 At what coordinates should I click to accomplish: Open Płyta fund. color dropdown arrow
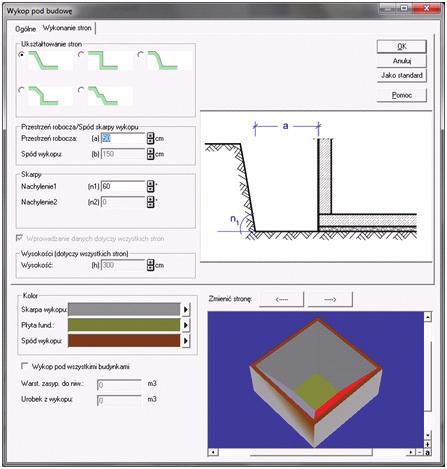tap(186, 325)
